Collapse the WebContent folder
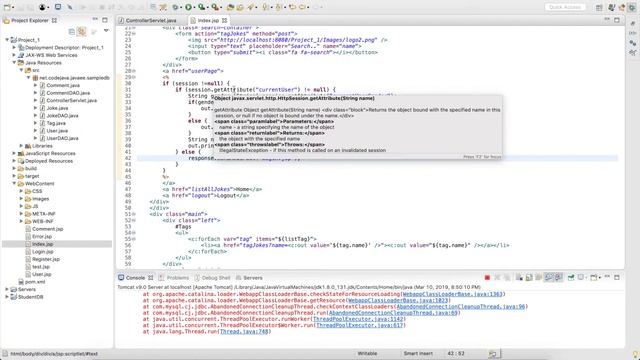The width and height of the screenshot is (640, 360). coord(14,184)
